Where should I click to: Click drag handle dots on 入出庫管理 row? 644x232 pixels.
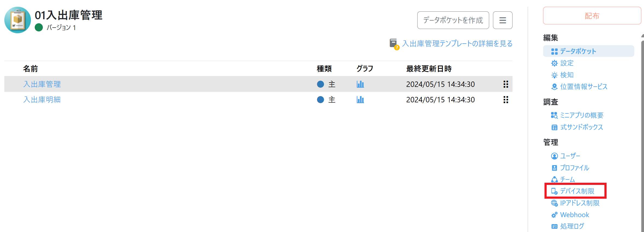[506, 84]
